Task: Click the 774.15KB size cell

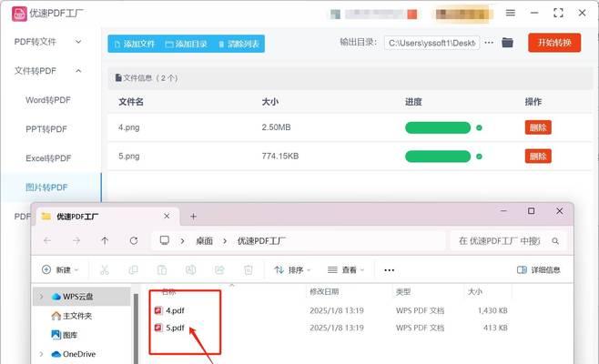Action: [280, 156]
